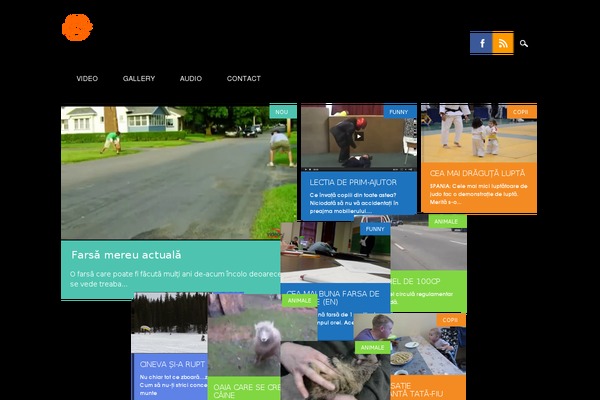Image resolution: width=600 pixels, height=400 pixels.
Task: Open the 'CINEVA ȘI-A RUPT' title
Action: [172, 364]
